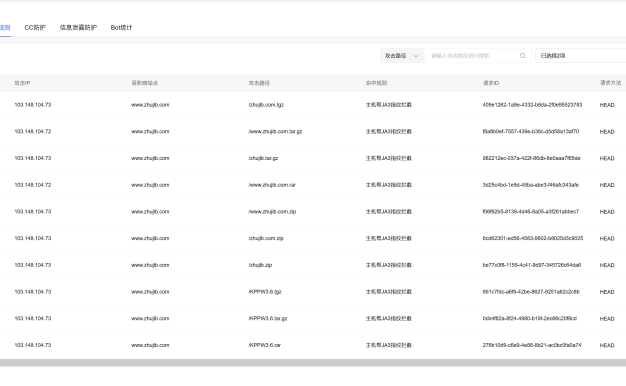Select attack path /KPPW3.6.tar.gz
The width and height of the screenshot is (626, 386).
tap(267, 319)
